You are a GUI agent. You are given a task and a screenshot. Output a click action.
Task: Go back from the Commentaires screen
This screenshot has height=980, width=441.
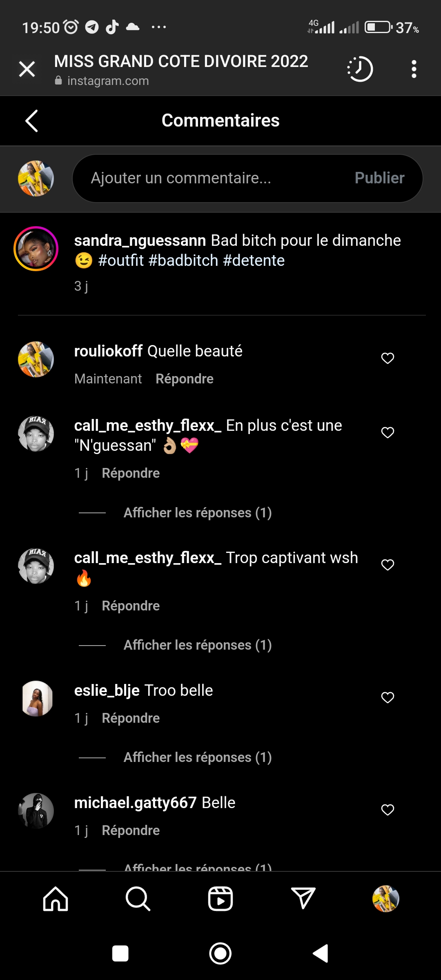click(x=31, y=121)
